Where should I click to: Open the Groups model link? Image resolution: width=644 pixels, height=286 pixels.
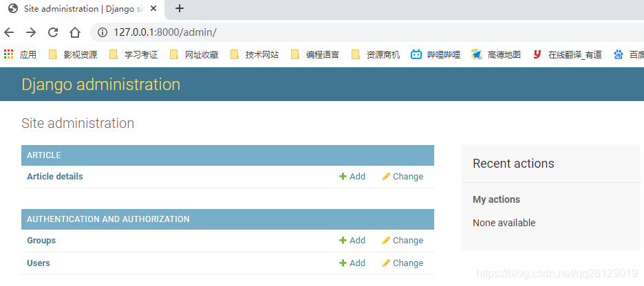[41, 241]
